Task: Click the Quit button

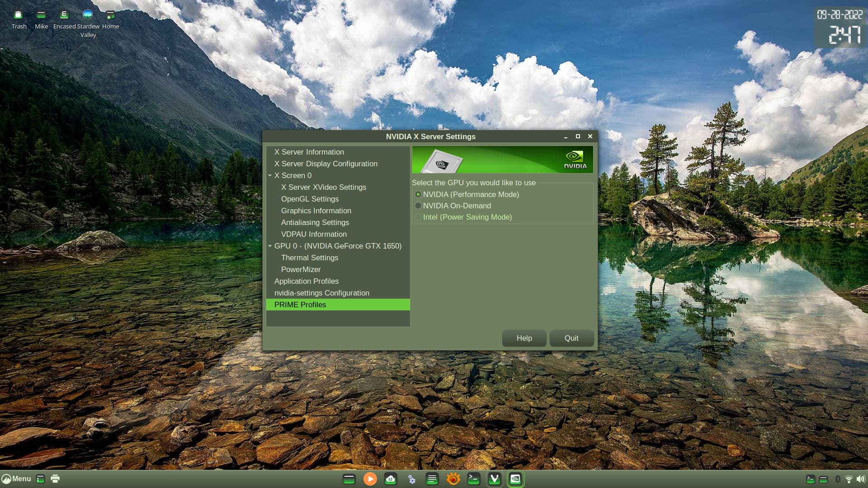Action: tap(571, 338)
